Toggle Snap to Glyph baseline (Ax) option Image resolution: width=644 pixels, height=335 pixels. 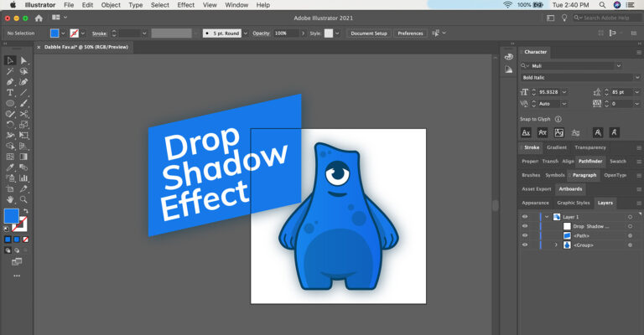point(526,132)
